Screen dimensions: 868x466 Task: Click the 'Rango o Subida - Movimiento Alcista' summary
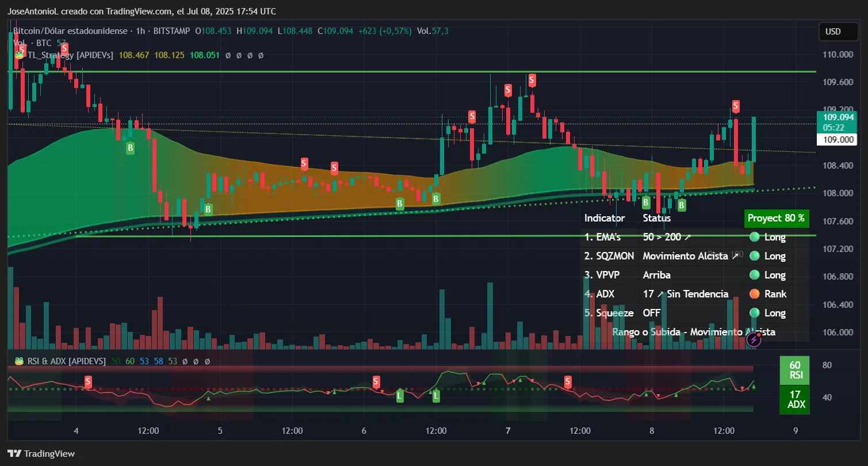pyautogui.click(x=694, y=332)
